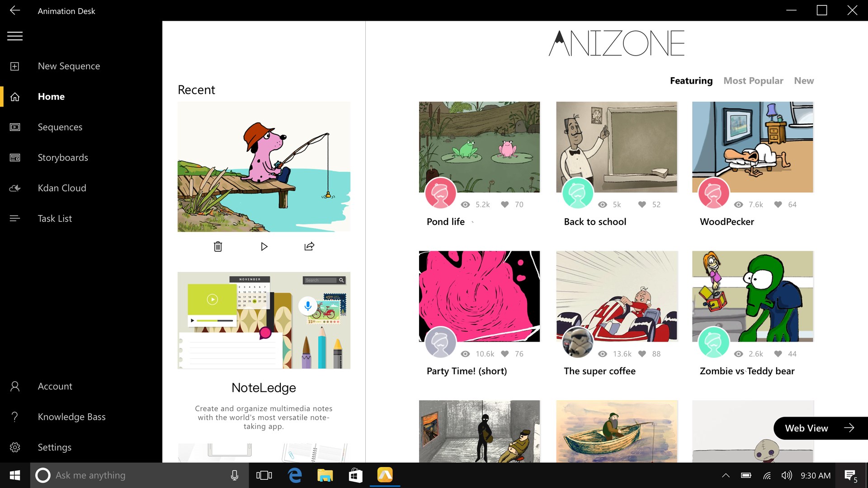868x488 pixels.
Task: Like the Pond life animation heart
Action: coord(505,205)
